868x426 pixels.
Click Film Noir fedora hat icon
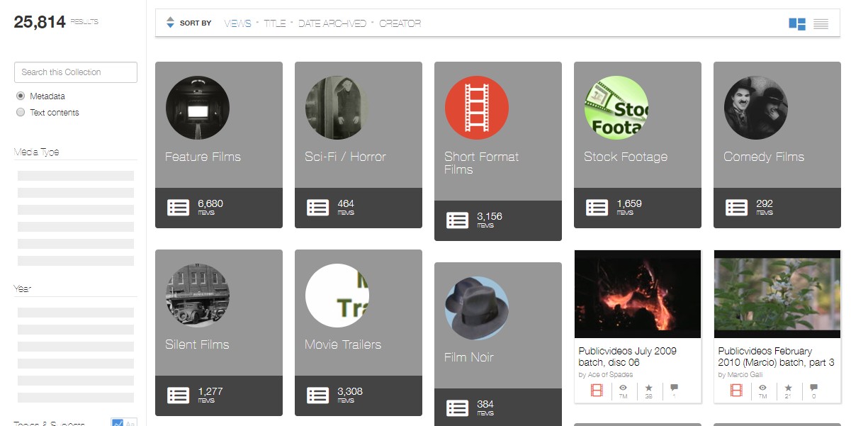pyautogui.click(x=477, y=308)
